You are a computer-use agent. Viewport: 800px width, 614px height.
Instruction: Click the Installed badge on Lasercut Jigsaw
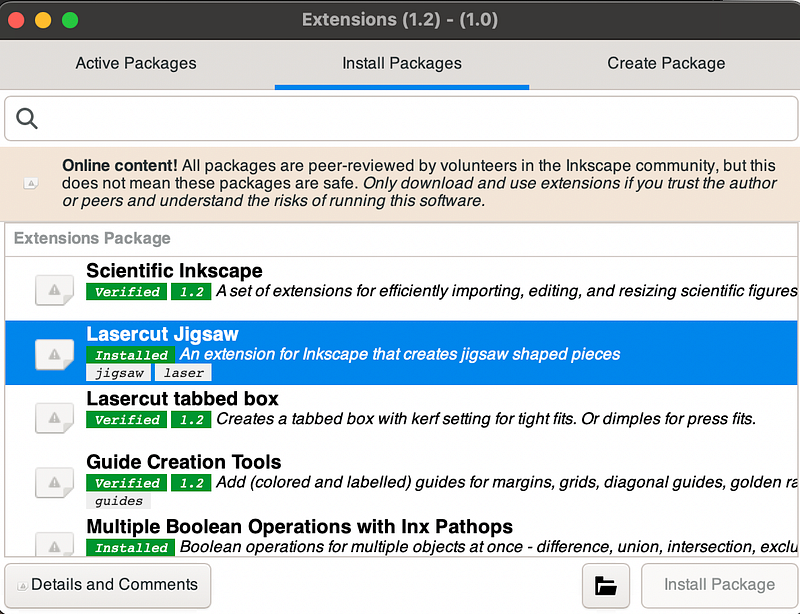[131, 355]
